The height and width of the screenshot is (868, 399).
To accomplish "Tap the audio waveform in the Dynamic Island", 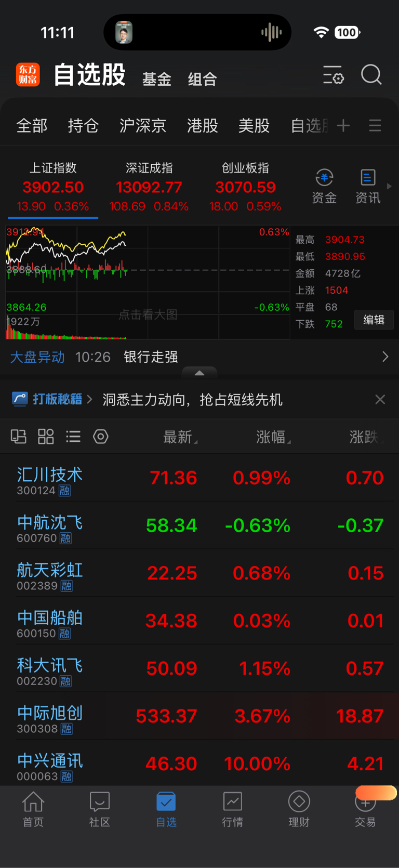I will (271, 32).
